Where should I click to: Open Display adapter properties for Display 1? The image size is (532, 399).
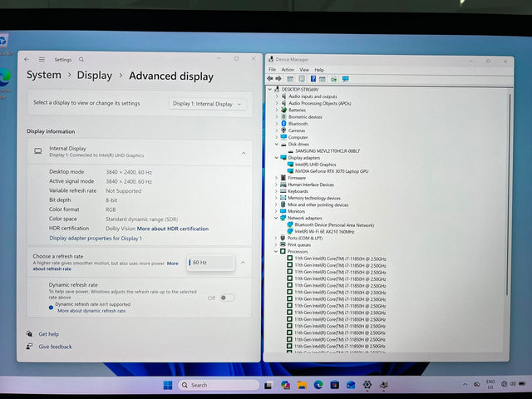[96, 239]
